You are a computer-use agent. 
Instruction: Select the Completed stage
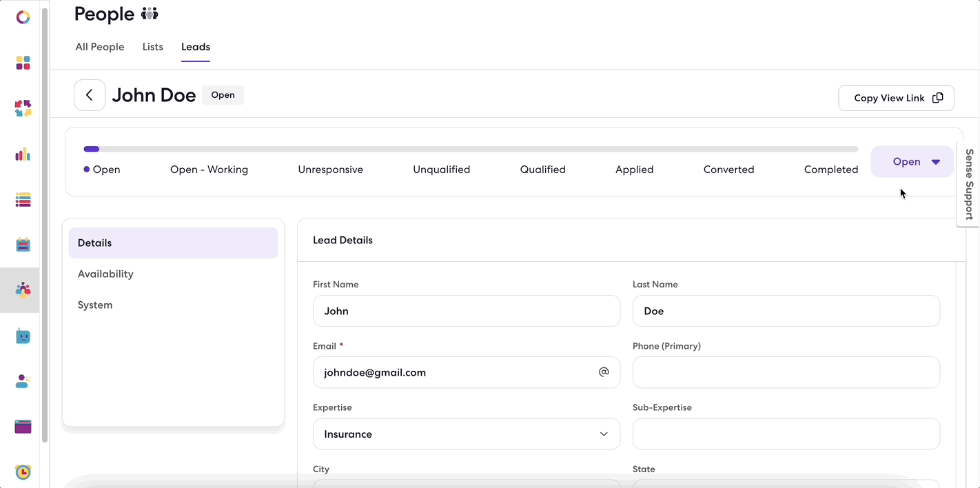tap(831, 170)
